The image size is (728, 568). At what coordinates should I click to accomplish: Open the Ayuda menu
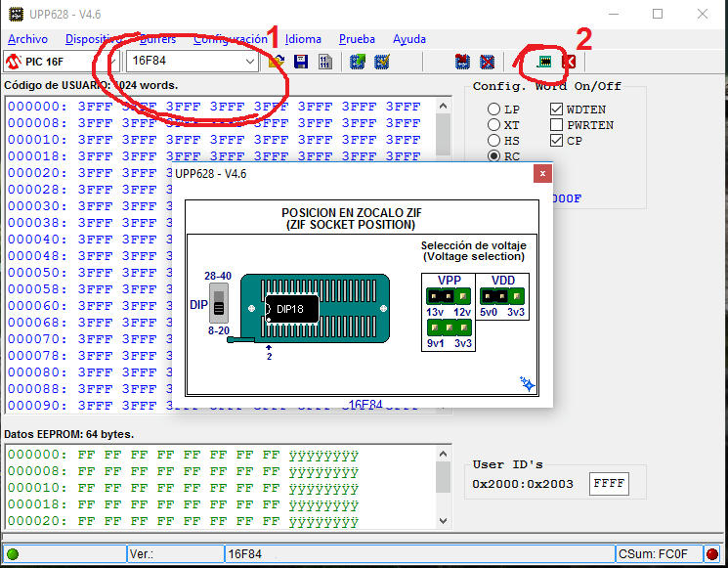point(409,39)
